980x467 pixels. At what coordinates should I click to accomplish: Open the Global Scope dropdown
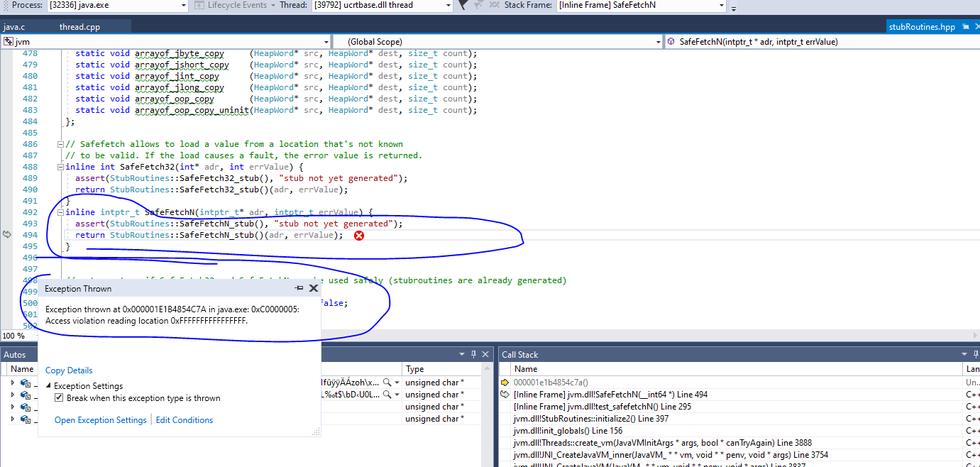point(497,42)
